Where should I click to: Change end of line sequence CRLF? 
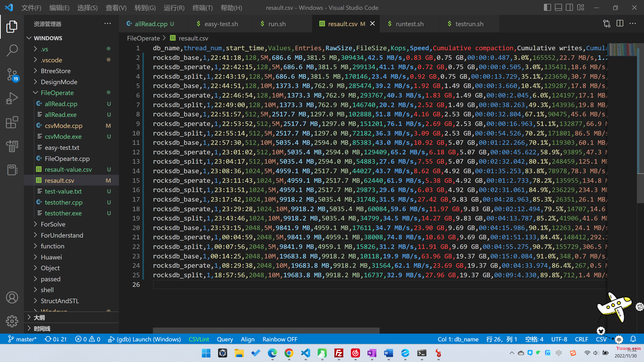(581, 339)
